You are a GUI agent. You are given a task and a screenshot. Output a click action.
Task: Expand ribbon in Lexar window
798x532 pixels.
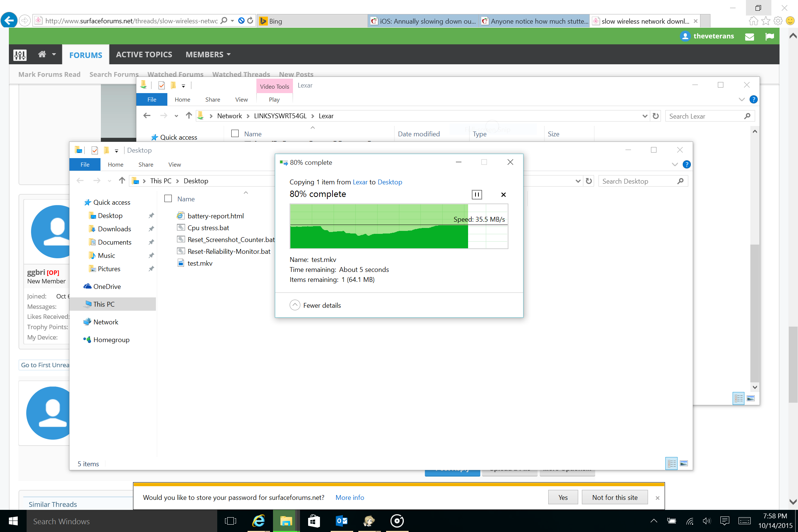point(742,99)
